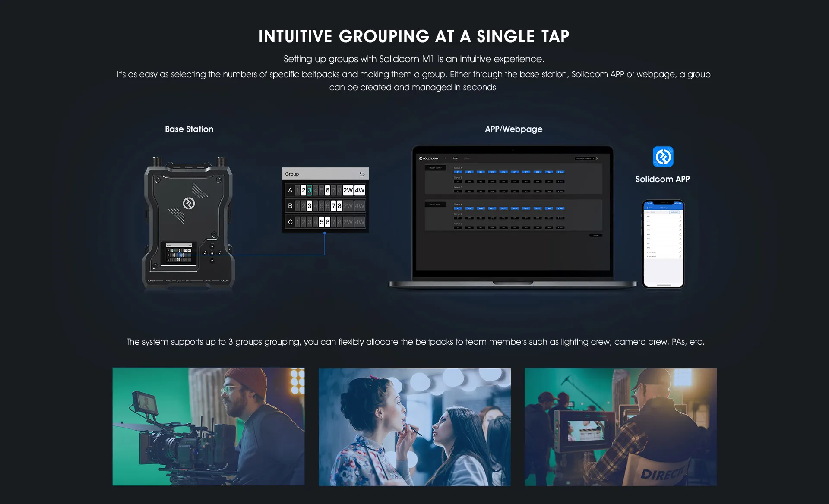Toggle beltpack 7 in group B row
The height and width of the screenshot is (504, 829).
click(x=333, y=206)
